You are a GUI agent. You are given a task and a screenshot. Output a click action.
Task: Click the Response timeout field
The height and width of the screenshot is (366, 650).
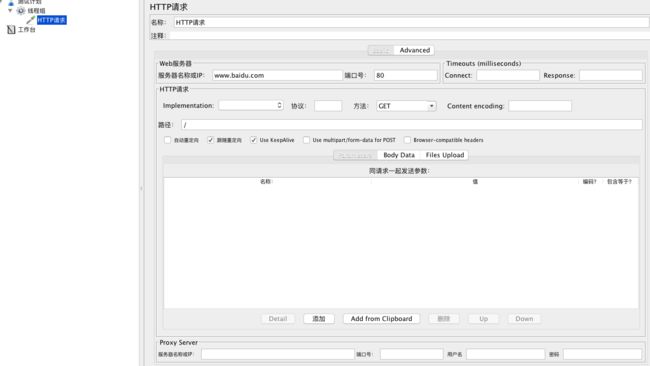pyautogui.click(x=611, y=75)
